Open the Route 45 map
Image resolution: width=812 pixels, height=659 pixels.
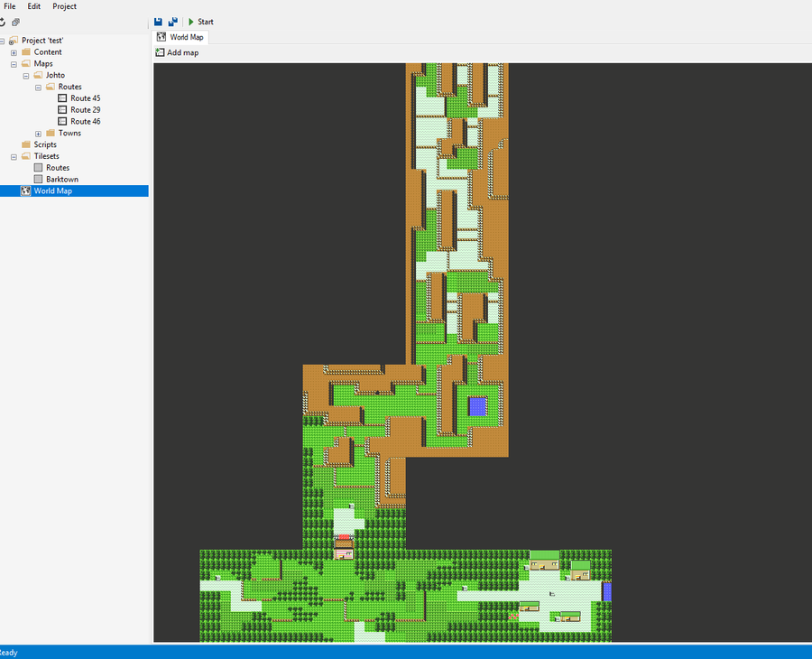(x=86, y=97)
